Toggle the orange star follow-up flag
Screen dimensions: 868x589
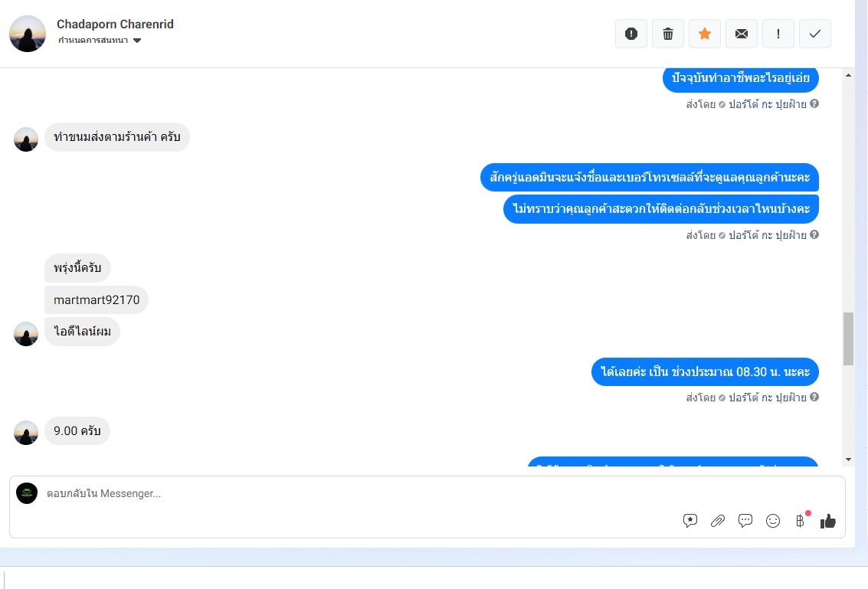click(705, 34)
